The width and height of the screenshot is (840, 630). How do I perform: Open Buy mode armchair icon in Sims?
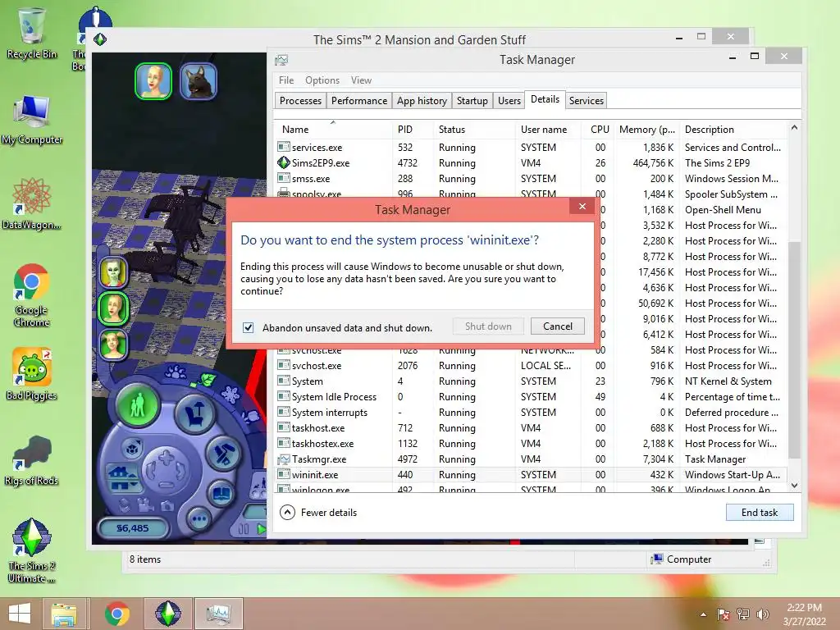194,413
